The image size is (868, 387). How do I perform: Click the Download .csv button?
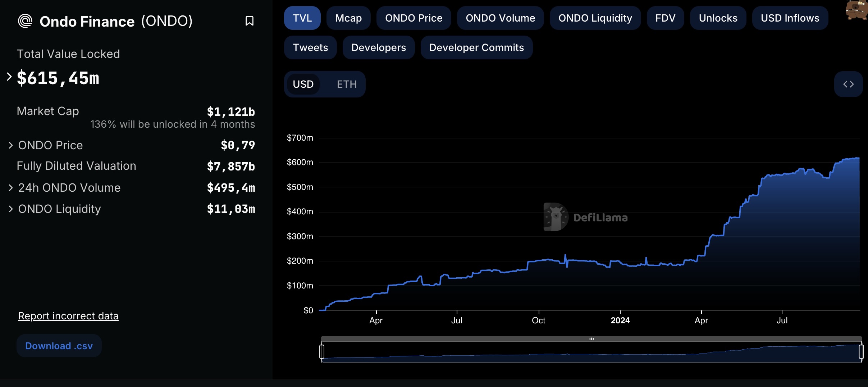pos(59,346)
